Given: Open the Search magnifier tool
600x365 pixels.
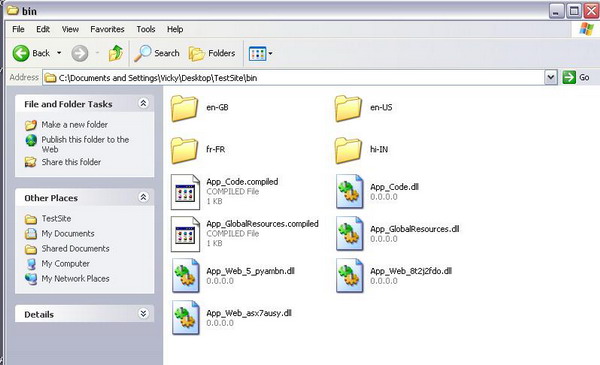Looking at the screenshot, I should pos(157,53).
